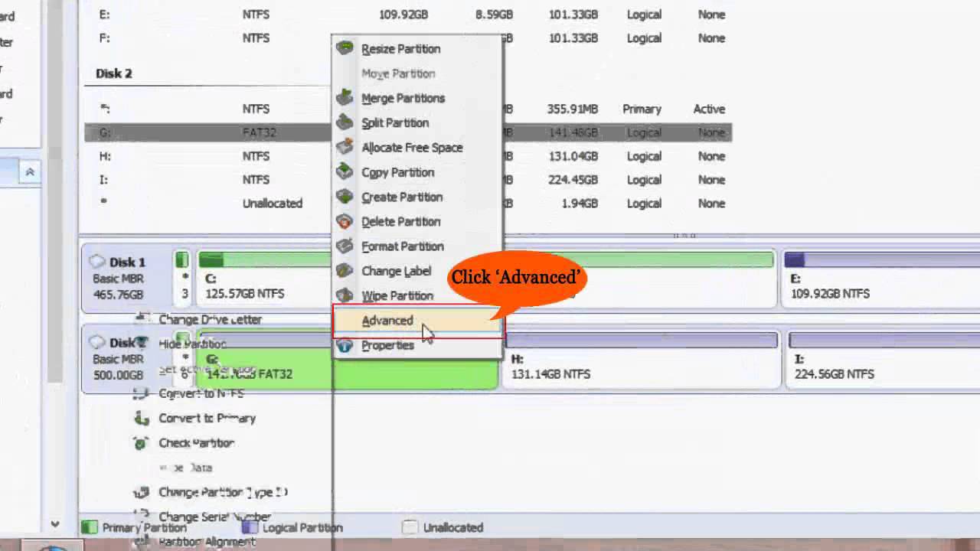Click the sidebar scroll down arrow
This screenshot has width=980, height=551.
coord(54,524)
